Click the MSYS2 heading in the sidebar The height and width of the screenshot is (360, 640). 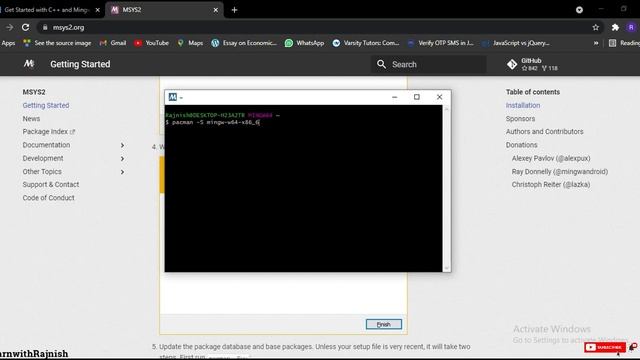pos(34,92)
